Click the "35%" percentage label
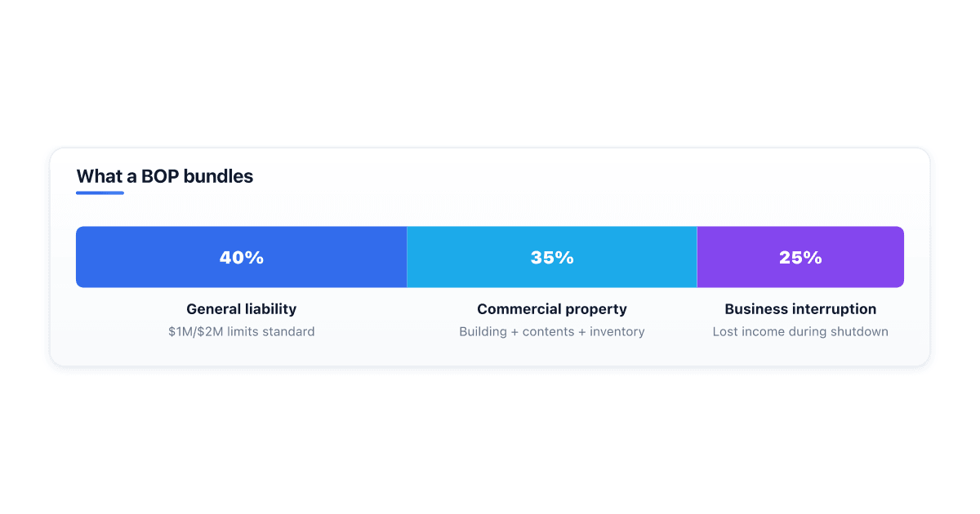The image size is (980, 514). pyautogui.click(x=552, y=258)
